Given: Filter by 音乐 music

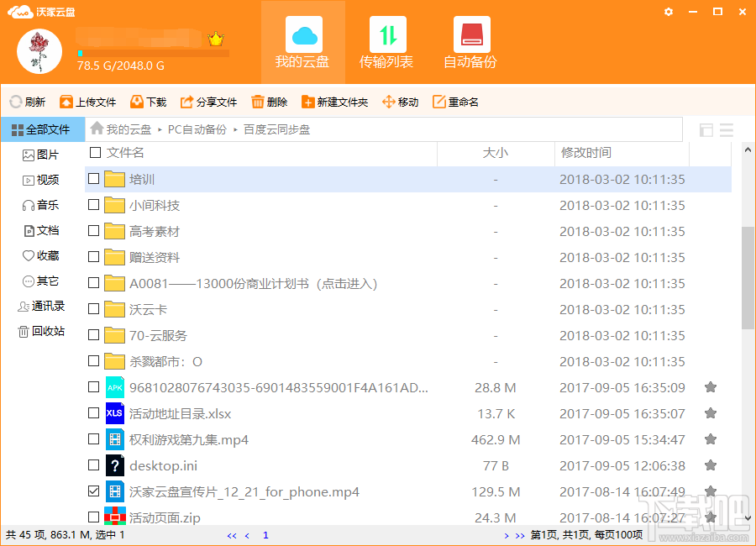Looking at the screenshot, I should click(x=40, y=205).
